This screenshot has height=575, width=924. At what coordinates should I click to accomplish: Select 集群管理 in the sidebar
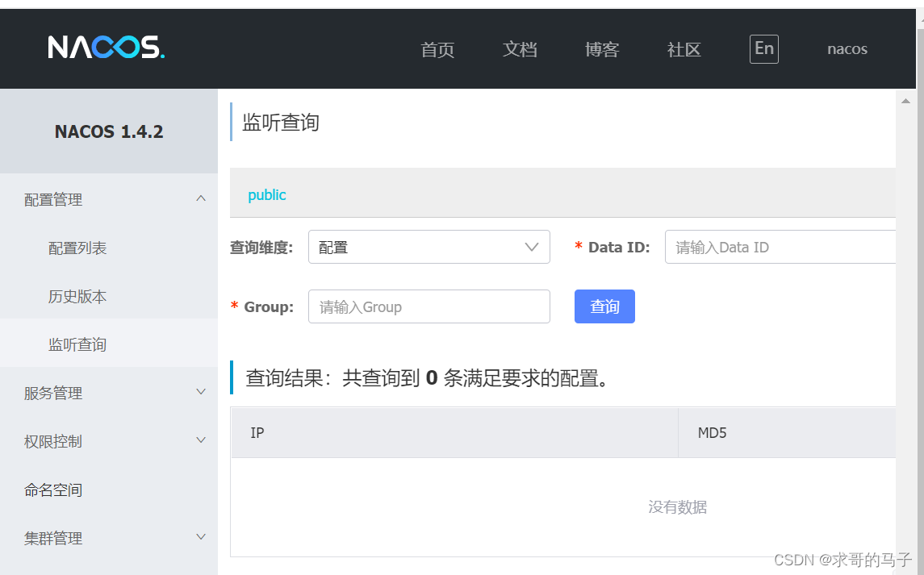53,538
